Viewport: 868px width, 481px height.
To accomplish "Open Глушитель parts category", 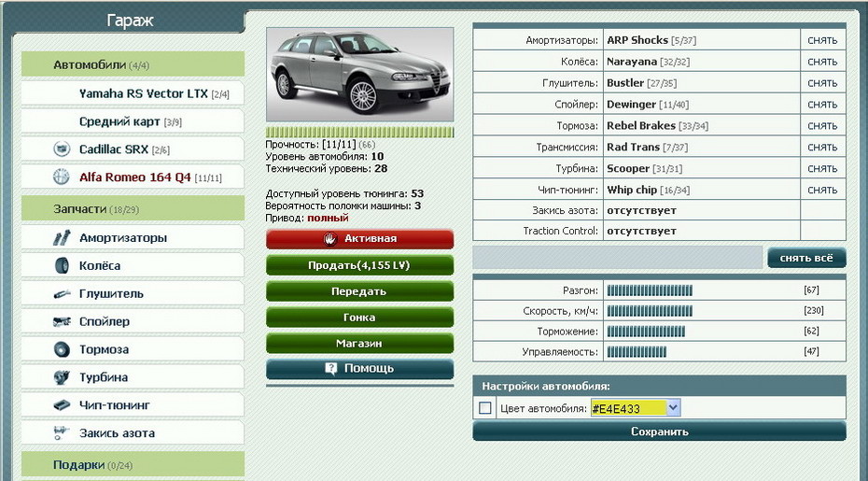I will tap(133, 293).
